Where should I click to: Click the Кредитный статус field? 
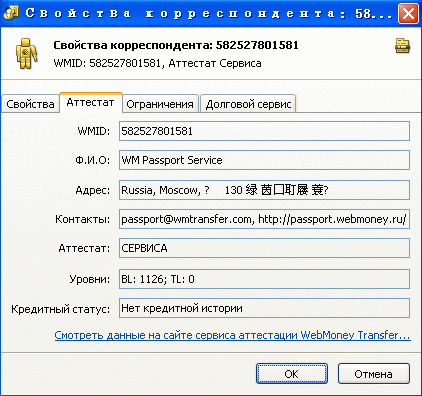click(x=264, y=308)
